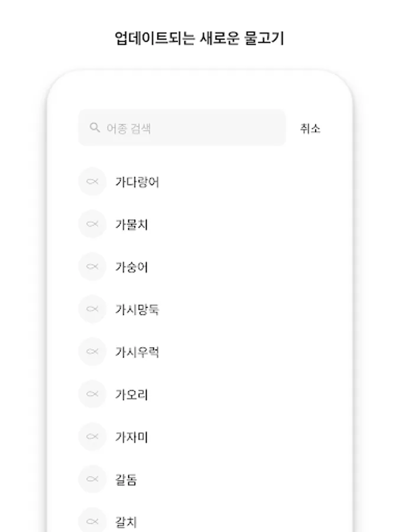The image size is (399, 532).
Task: Click fish icon beside 갈돔
Action: point(92,479)
